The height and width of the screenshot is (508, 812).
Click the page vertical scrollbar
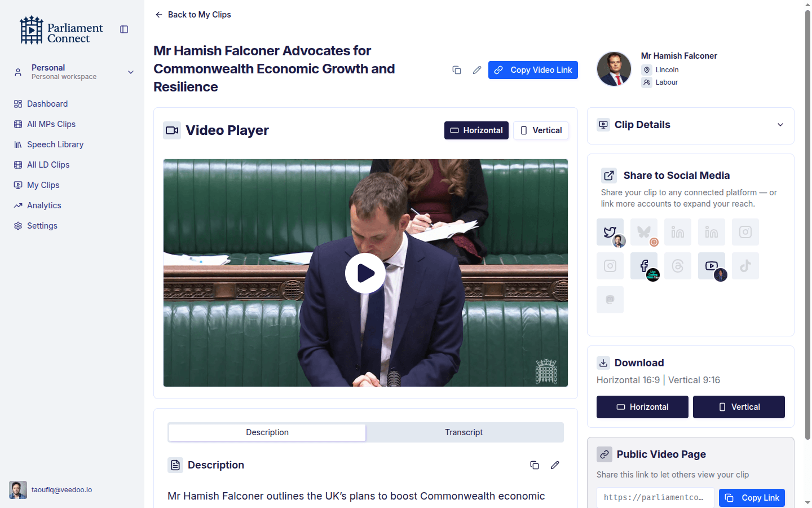[807, 226]
